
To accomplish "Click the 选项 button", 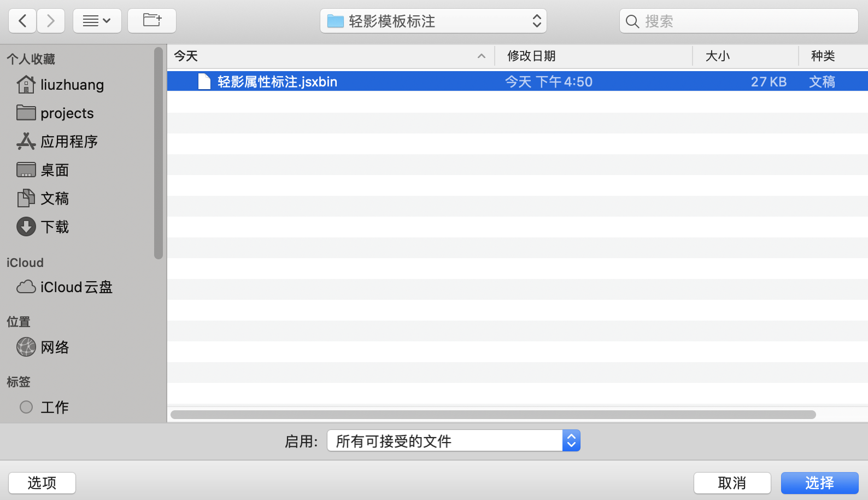I will [x=42, y=483].
